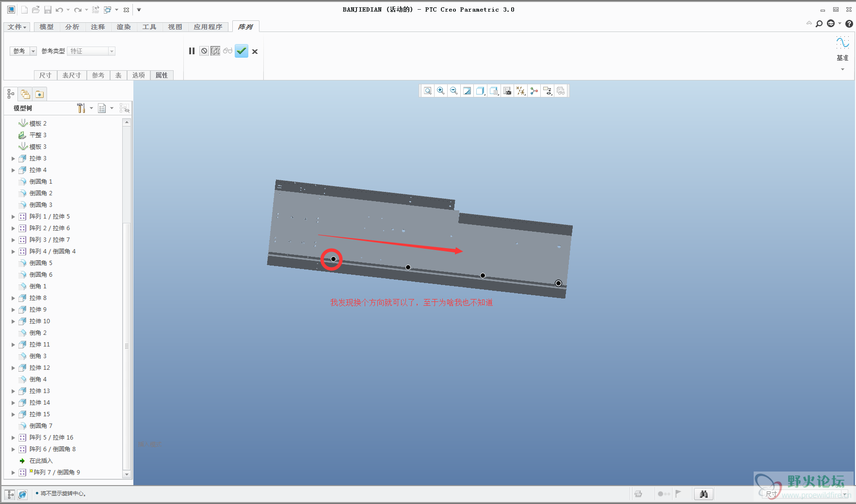Open a file via the folder icon
856x504 pixels.
(36, 10)
